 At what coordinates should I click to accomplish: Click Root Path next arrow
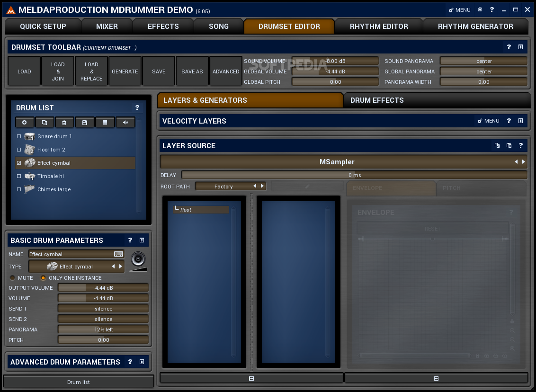point(262,186)
